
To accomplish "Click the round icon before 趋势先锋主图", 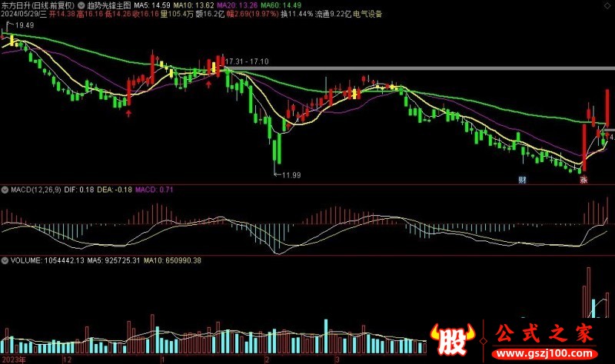I will [x=81, y=5].
